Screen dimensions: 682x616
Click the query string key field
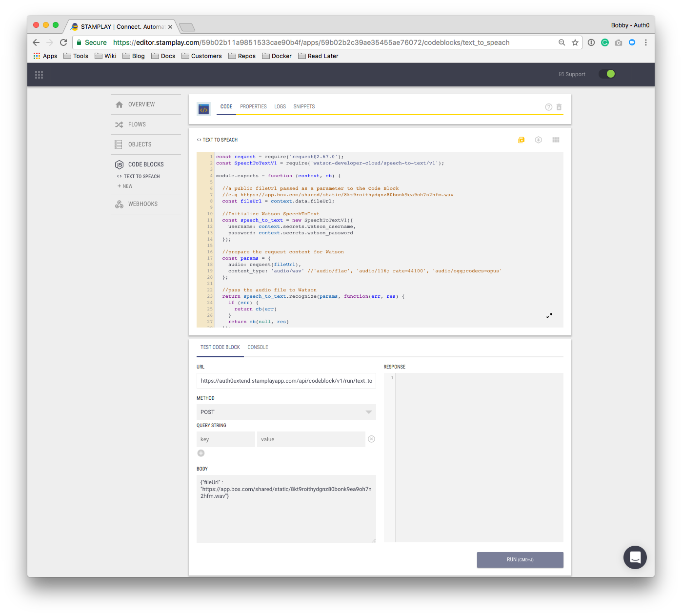click(226, 439)
